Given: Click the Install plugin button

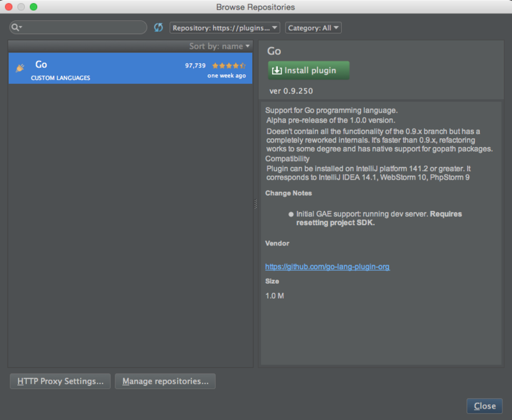Looking at the screenshot, I should tap(308, 70).
